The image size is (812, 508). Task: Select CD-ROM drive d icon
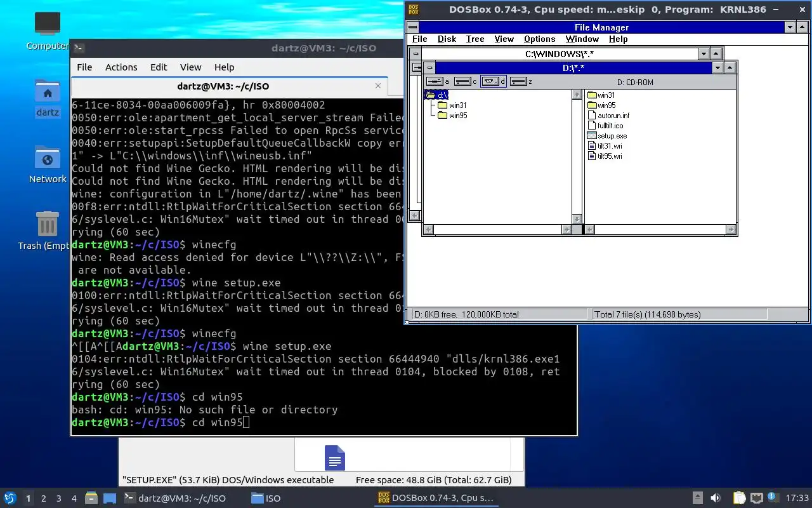(494, 81)
